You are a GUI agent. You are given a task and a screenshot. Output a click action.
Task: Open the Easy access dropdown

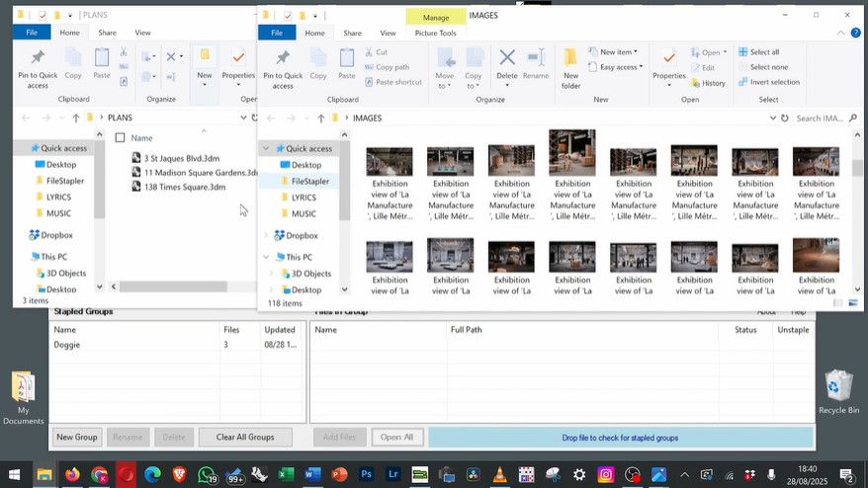pyautogui.click(x=620, y=67)
